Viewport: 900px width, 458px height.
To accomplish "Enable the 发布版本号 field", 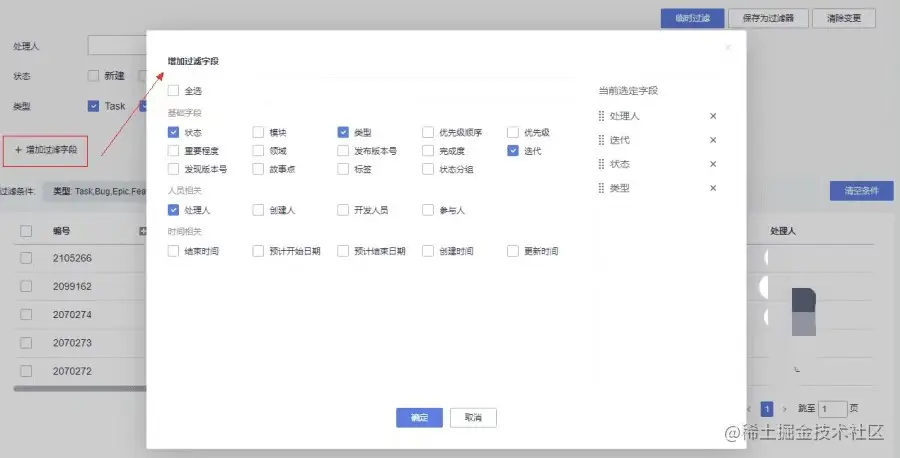I will (x=343, y=151).
